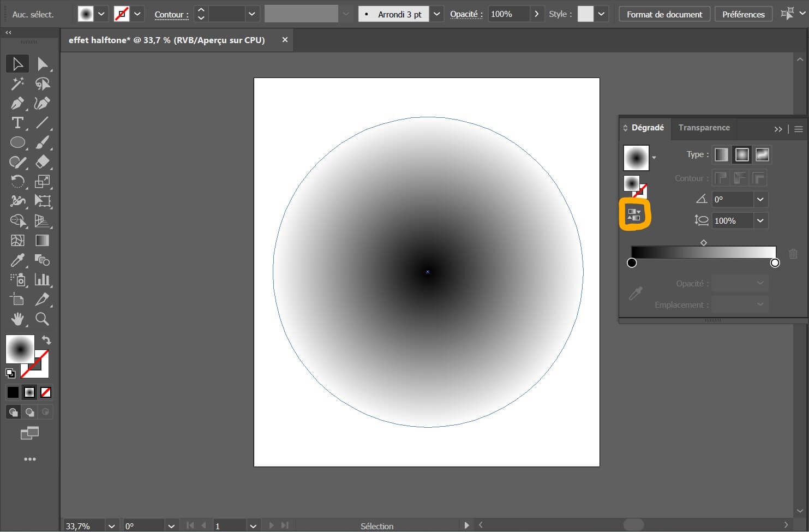Open Arrondi 3 pt brush dropdown

point(436,14)
